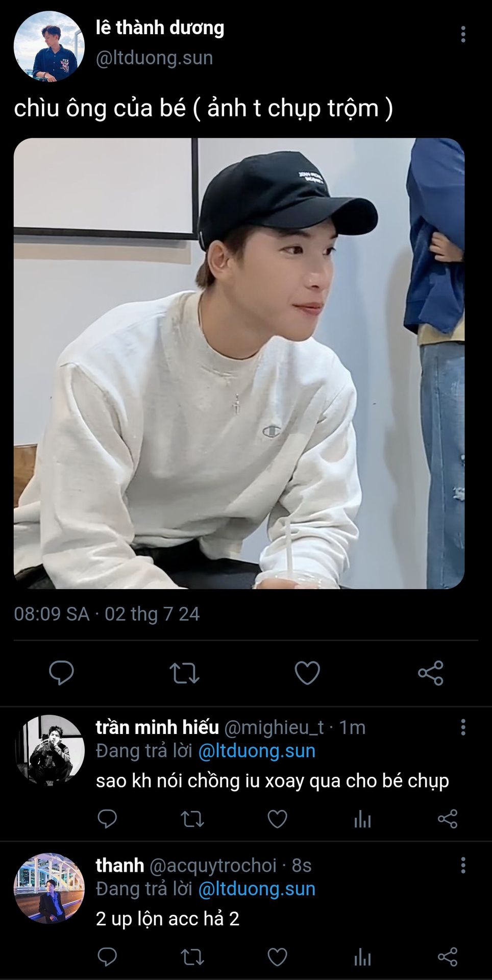Open trần minh hiếu's profile name

(157, 727)
